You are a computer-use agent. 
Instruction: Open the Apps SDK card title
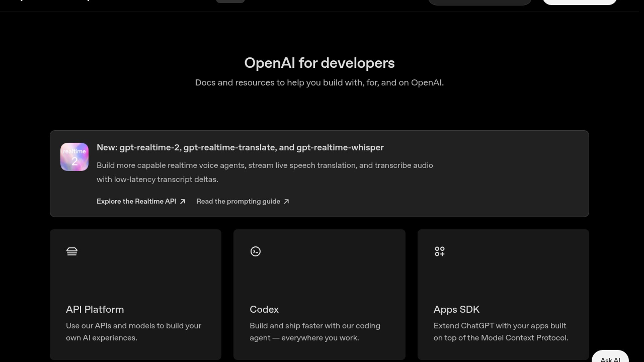[457, 309]
